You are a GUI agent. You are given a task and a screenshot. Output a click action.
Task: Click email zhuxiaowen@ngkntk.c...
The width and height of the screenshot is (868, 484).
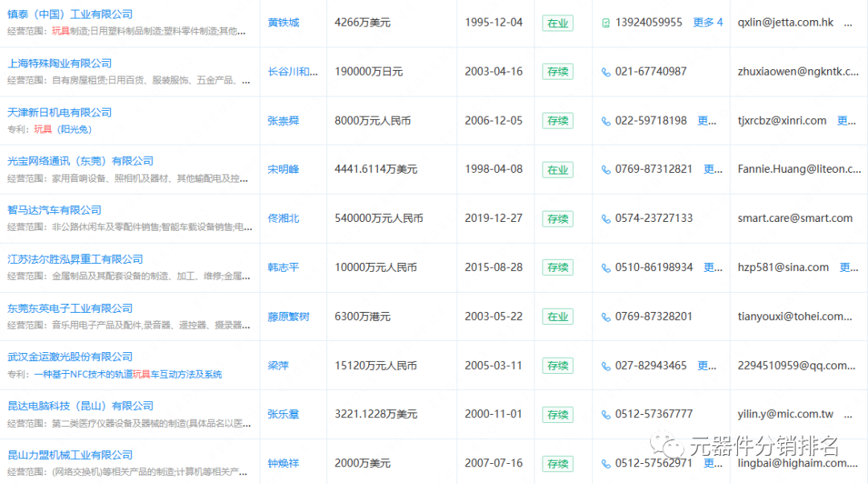click(798, 72)
